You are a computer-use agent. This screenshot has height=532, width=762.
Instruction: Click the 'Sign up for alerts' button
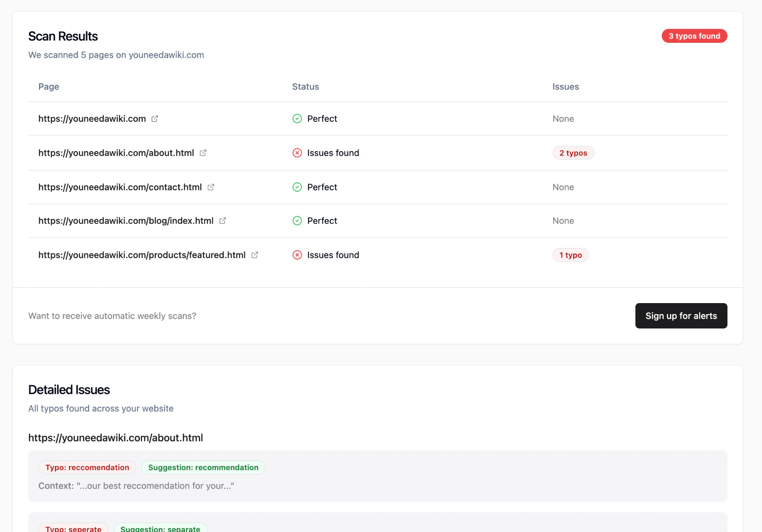681,316
